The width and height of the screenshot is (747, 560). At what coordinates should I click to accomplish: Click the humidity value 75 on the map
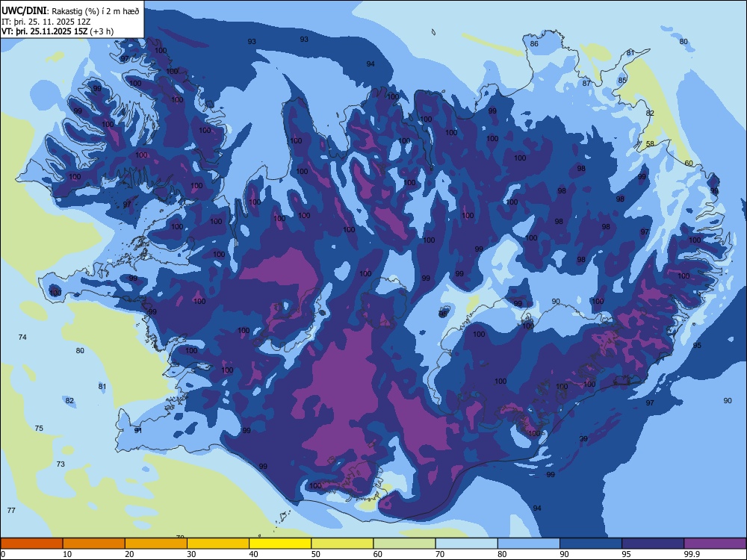[x=39, y=428]
